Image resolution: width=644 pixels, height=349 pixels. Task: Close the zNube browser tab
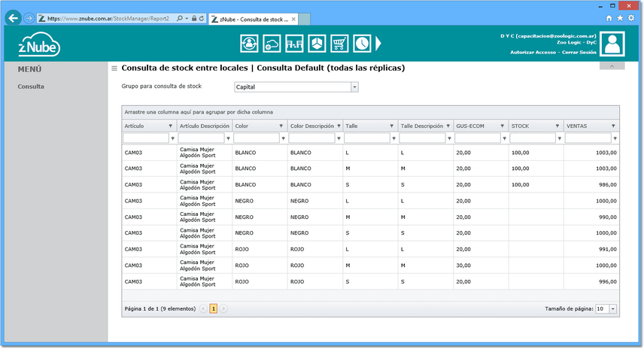coord(293,19)
